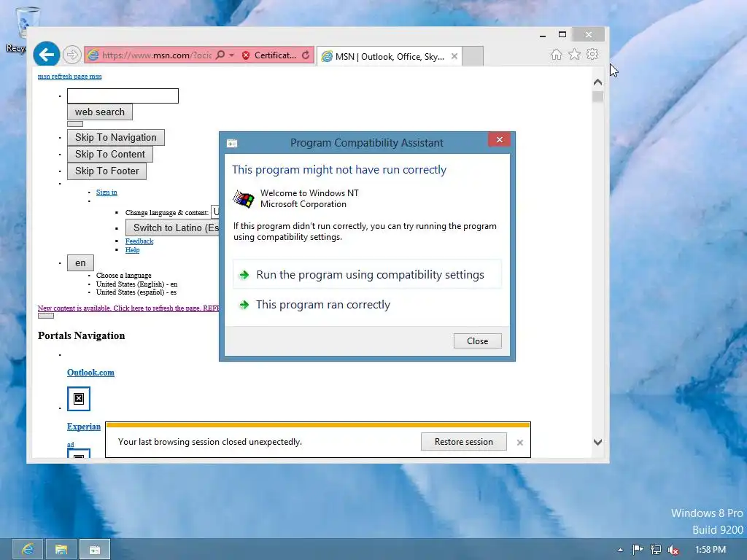Click the search magnifier in address bar
This screenshot has width=747, height=560.
[220, 55]
